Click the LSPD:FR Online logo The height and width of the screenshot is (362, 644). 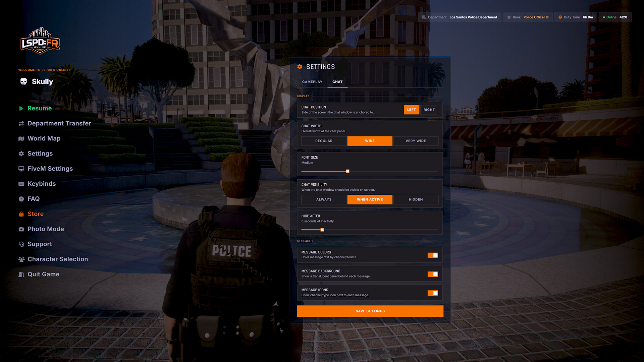point(40,41)
